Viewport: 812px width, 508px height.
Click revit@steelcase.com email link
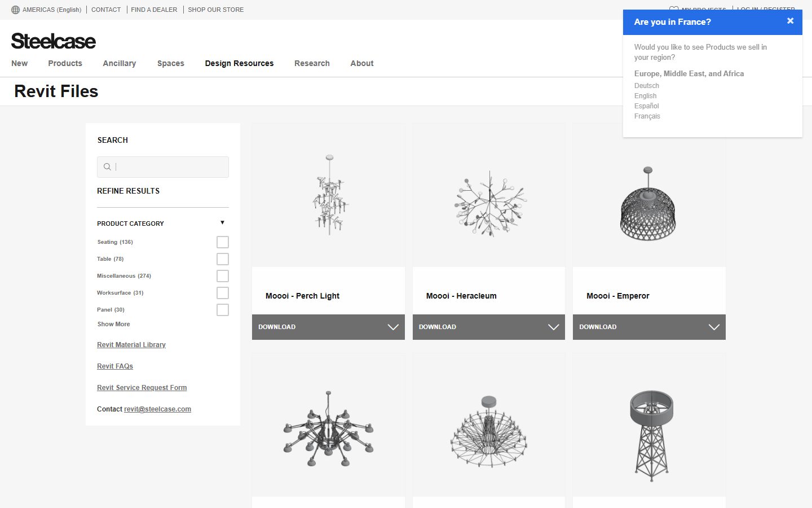click(x=157, y=409)
